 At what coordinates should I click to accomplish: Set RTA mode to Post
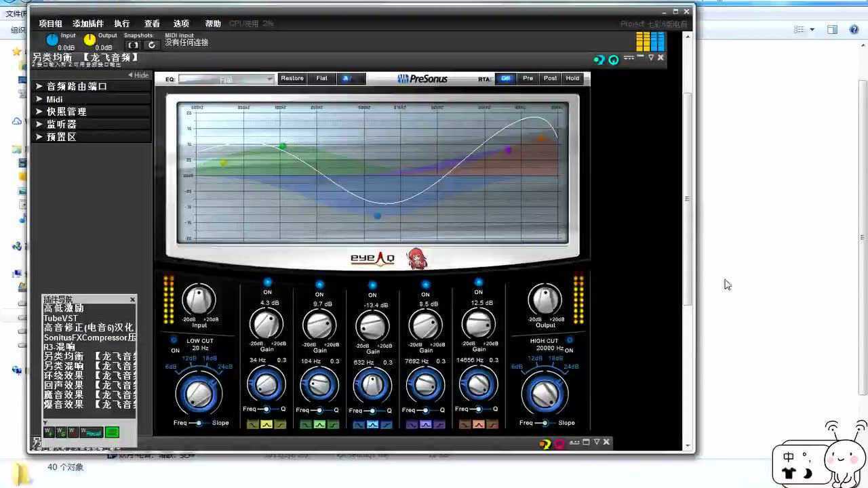click(550, 79)
